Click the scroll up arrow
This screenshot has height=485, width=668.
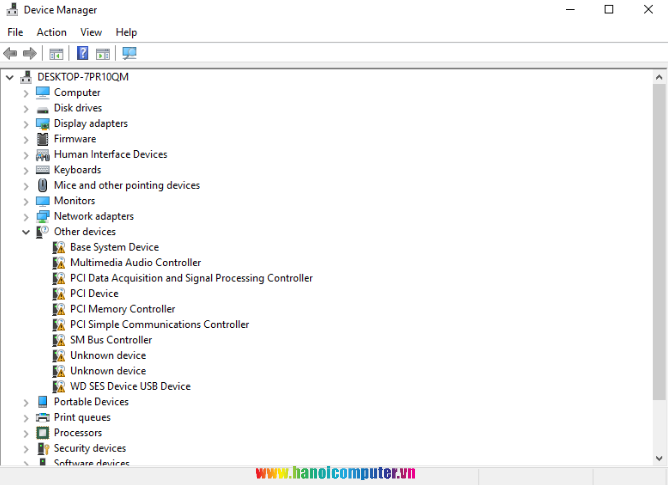click(x=659, y=77)
